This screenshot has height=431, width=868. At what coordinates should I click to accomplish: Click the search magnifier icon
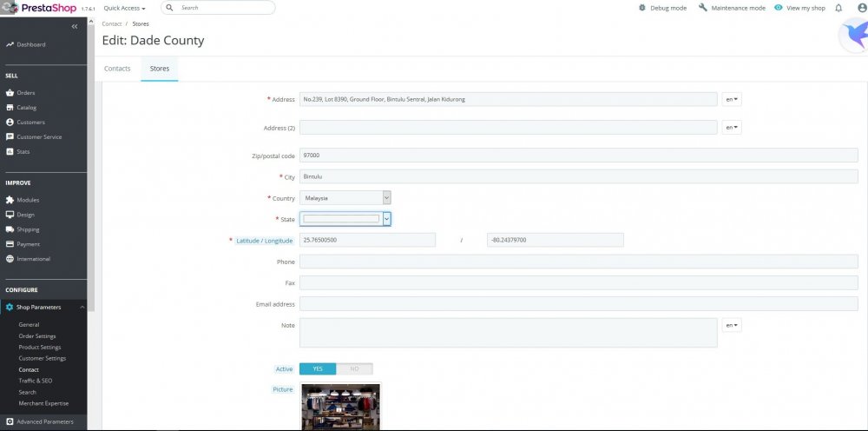170,8
